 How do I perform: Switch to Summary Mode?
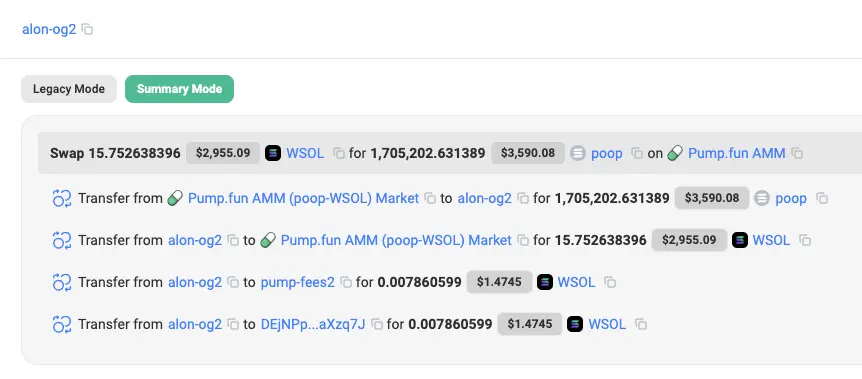[x=179, y=89]
